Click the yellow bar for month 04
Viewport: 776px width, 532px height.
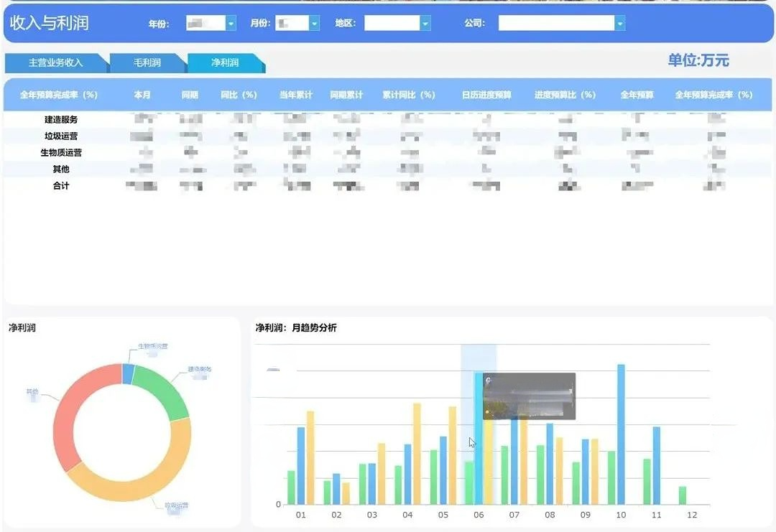[417, 454]
